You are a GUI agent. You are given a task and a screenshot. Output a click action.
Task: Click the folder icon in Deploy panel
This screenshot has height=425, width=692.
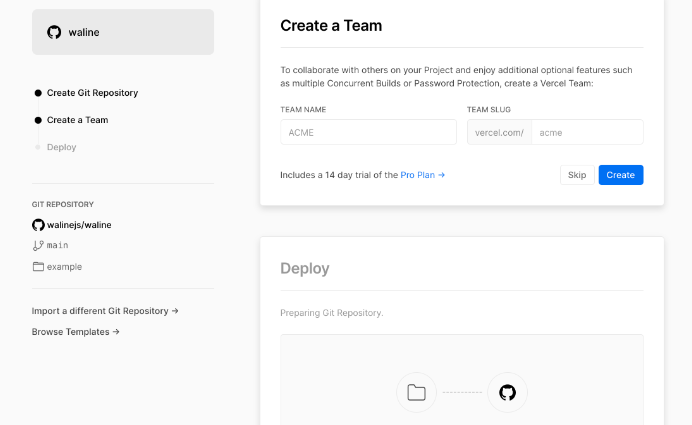(x=416, y=393)
